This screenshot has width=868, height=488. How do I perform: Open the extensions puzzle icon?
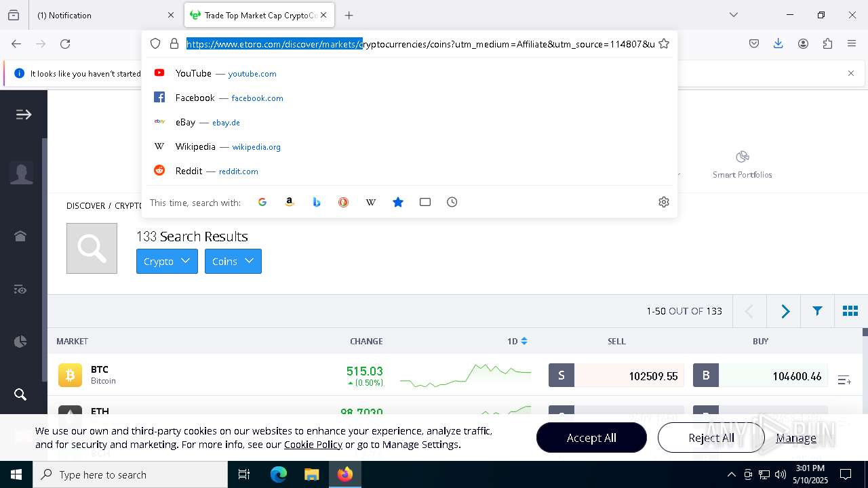827,43
